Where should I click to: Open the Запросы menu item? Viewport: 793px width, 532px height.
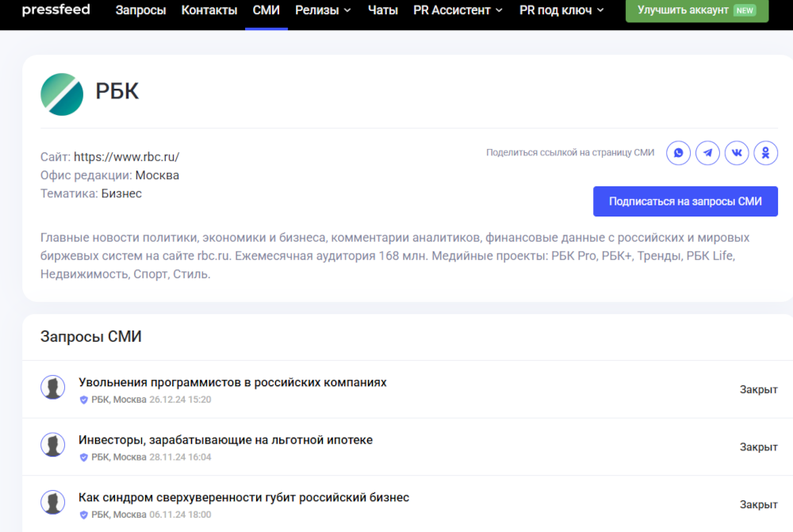pos(140,10)
